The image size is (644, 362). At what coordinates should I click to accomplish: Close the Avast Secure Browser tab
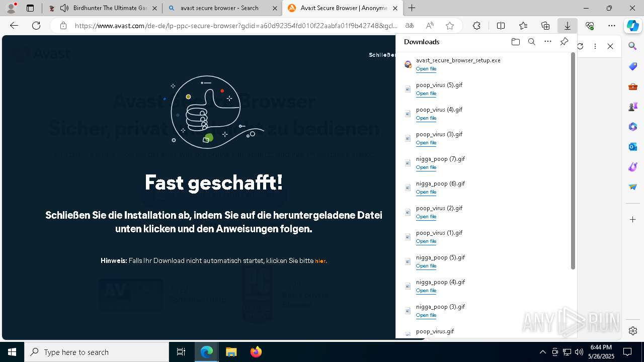point(395,8)
